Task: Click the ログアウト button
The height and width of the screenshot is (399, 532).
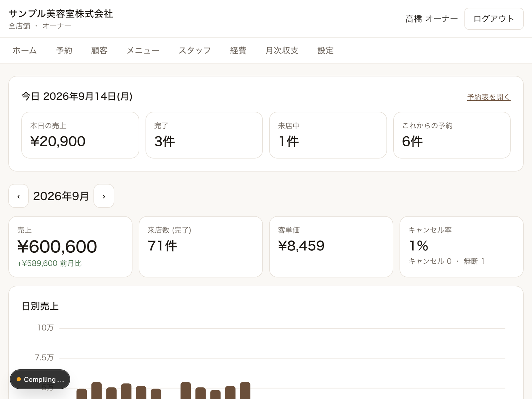Action: coord(494,19)
